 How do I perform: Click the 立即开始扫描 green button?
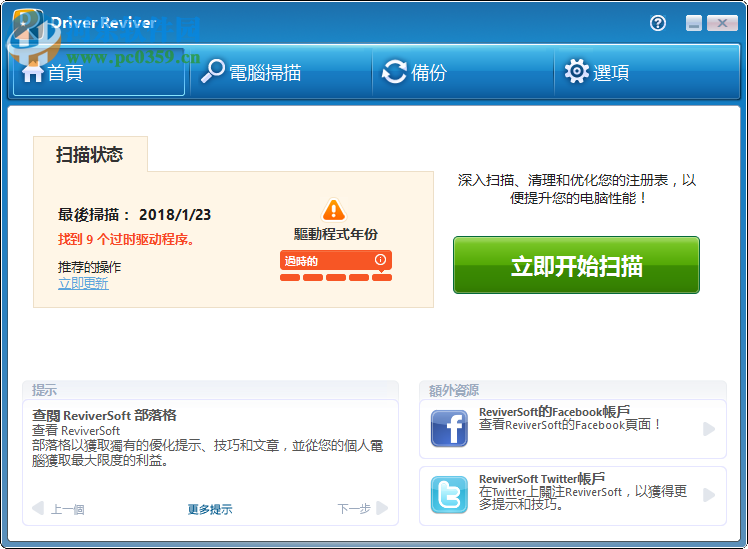tap(576, 265)
